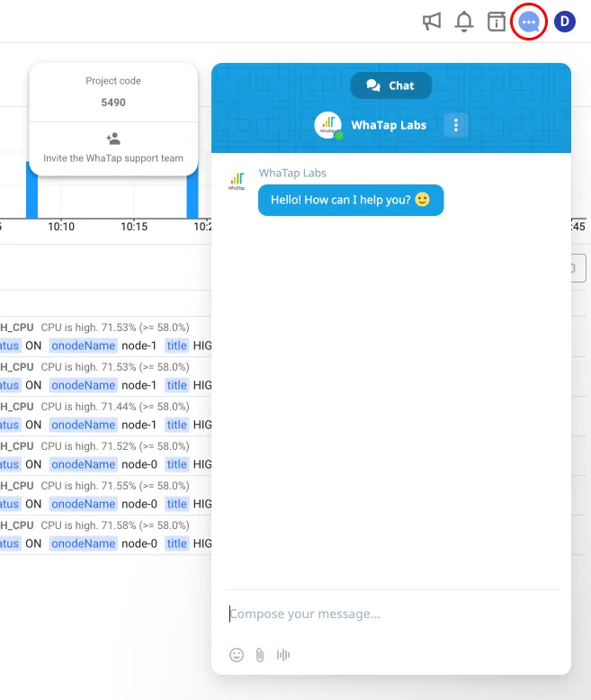This screenshot has width=591, height=700.
Task: Click WhaTap Labs sender name above message
Action: coord(292,173)
